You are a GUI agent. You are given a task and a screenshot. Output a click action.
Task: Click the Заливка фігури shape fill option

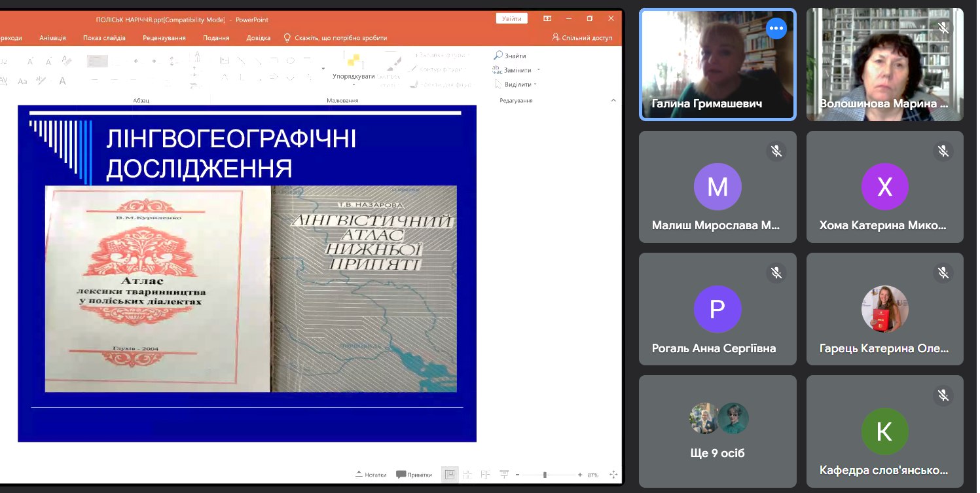(441, 55)
